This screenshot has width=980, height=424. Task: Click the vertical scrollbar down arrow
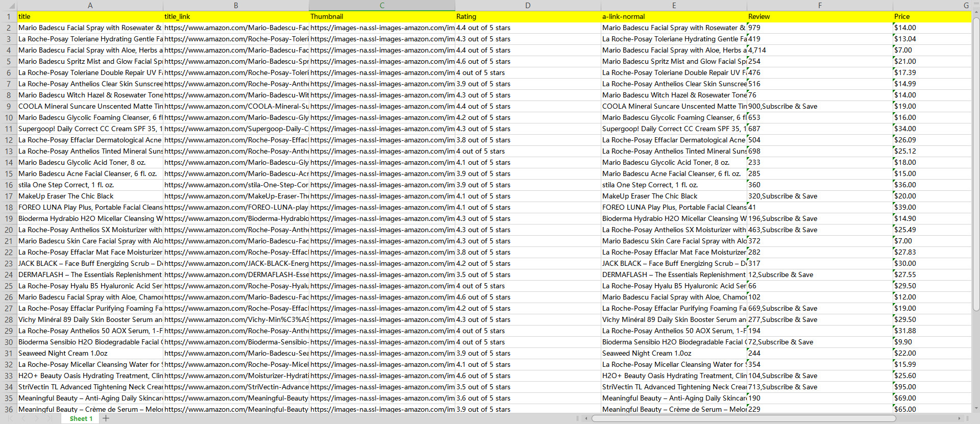tap(976, 408)
